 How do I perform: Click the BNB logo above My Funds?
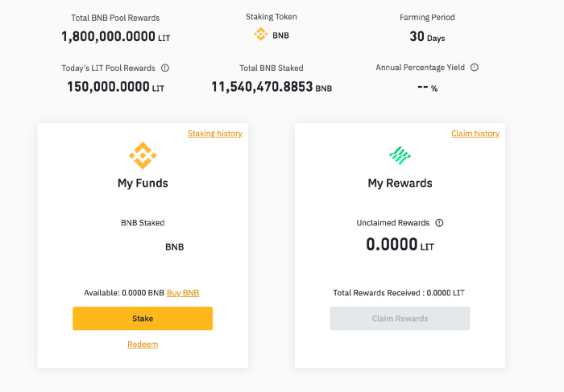143,155
